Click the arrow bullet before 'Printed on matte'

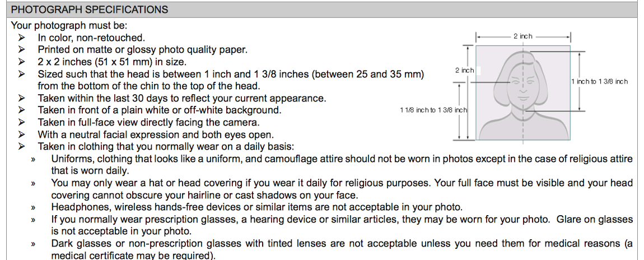22,50
